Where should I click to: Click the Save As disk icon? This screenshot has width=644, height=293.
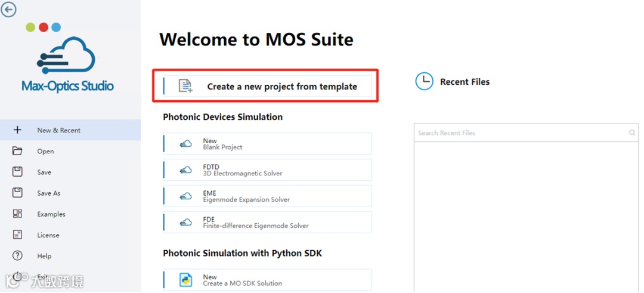click(x=17, y=193)
